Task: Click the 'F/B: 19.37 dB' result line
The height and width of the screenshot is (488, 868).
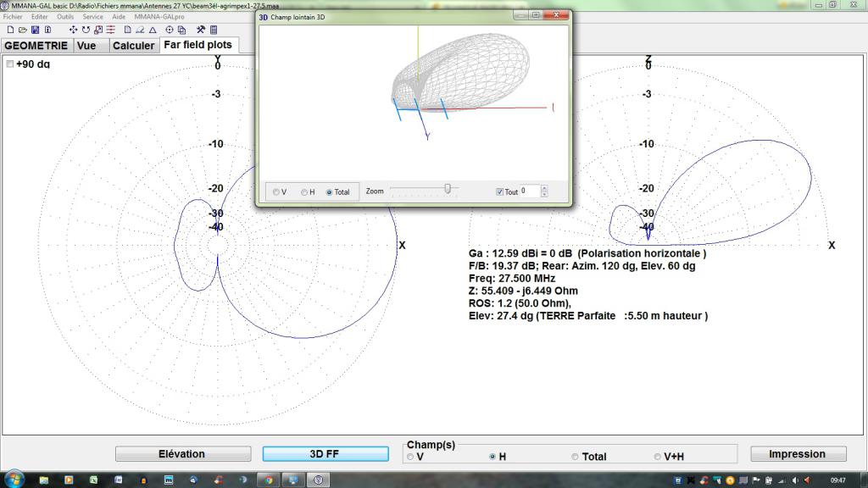Action: tap(581, 265)
